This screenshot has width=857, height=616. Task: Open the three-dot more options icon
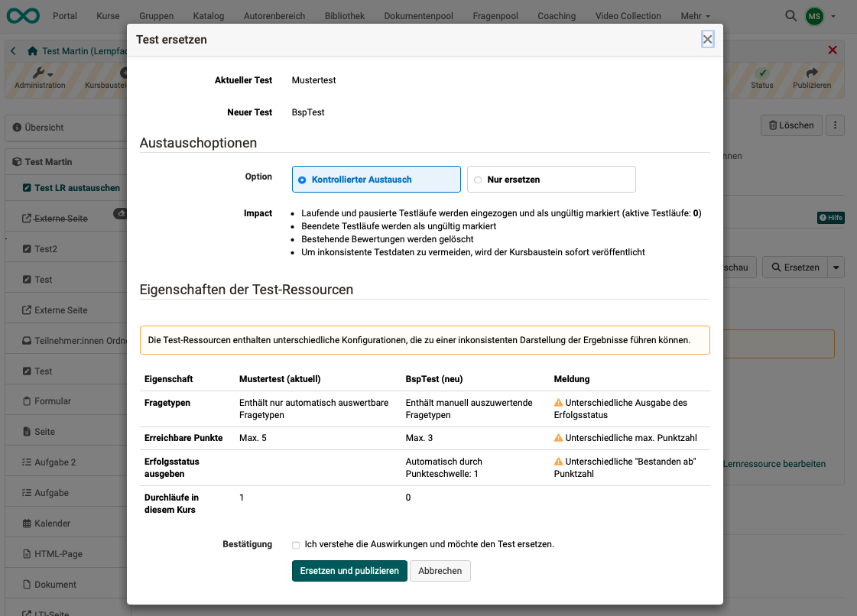coord(835,125)
